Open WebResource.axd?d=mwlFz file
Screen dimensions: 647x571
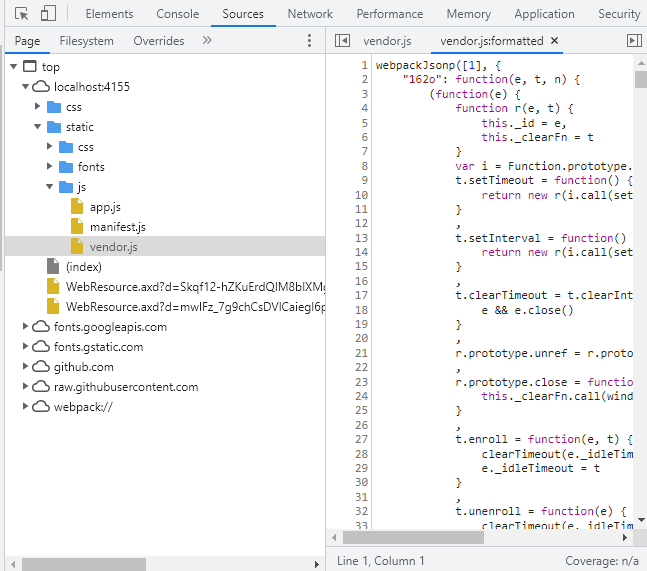coord(196,307)
